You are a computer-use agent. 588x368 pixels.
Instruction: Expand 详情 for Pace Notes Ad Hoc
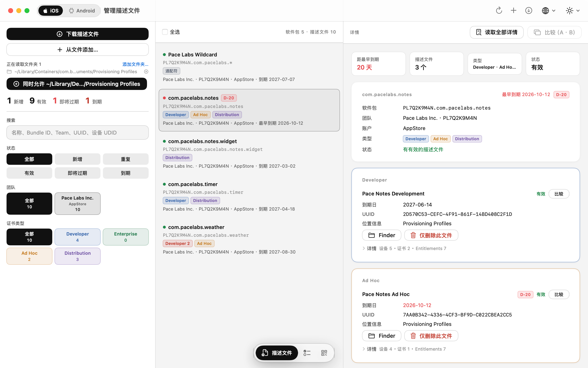tap(369, 349)
